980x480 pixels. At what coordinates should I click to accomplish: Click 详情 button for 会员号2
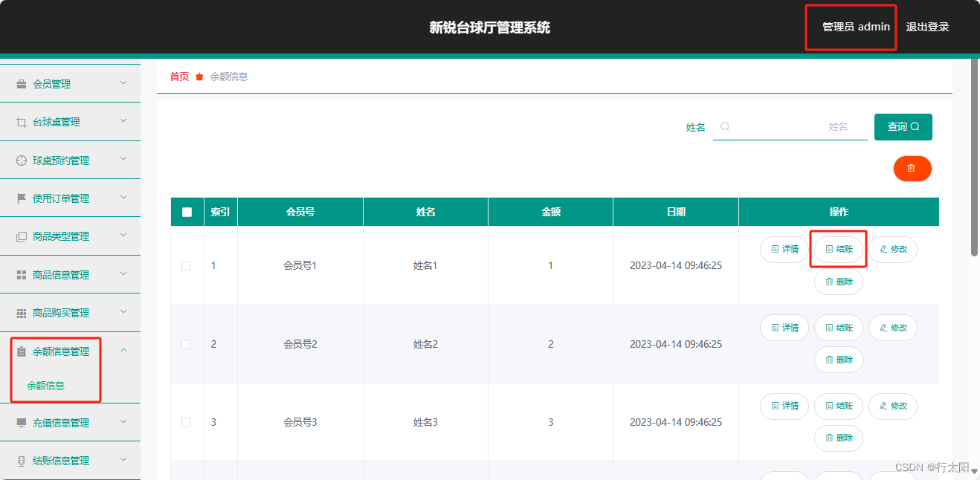784,328
